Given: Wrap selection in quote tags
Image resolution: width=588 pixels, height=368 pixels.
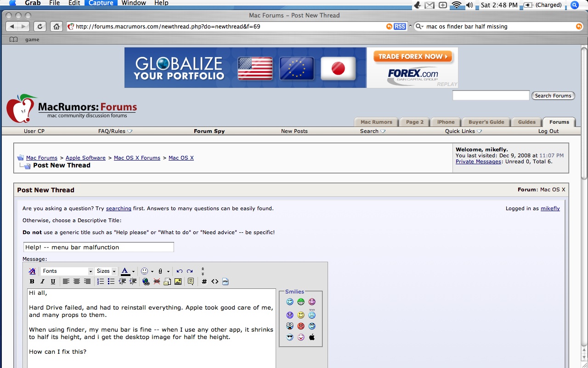Looking at the screenshot, I should 191,282.
